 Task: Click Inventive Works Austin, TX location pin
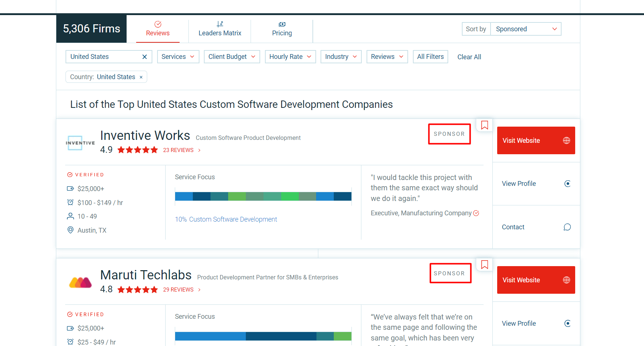70,230
